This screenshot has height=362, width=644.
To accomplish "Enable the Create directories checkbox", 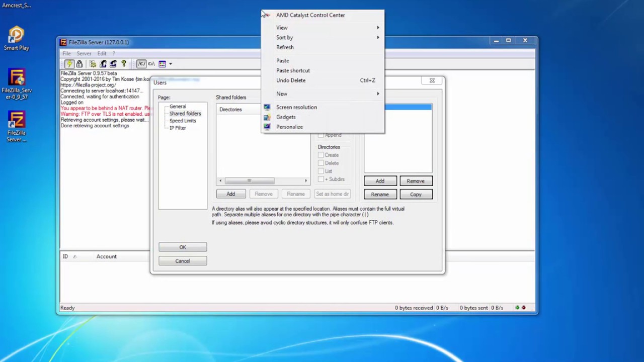I will (320, 155).
